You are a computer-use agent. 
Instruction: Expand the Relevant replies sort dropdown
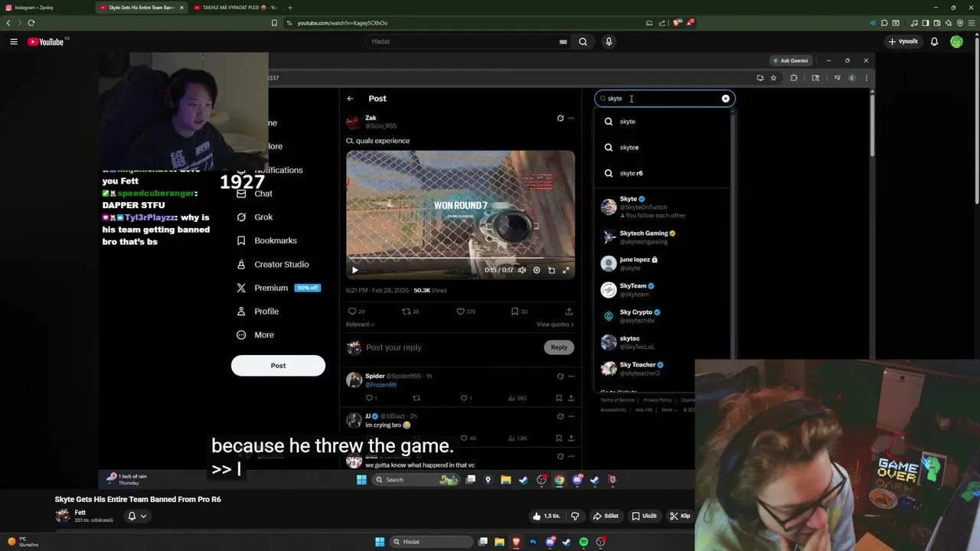(x=360, y=324)
